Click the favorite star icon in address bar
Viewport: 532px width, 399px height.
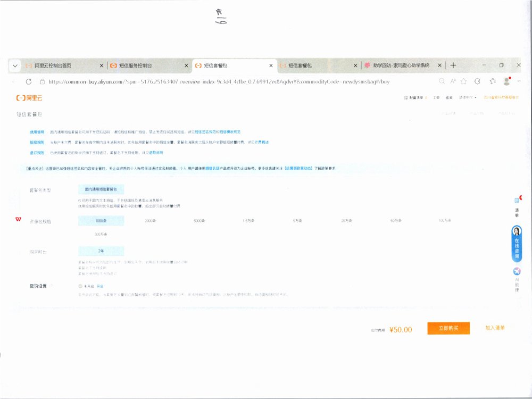(x=464, y=81)
